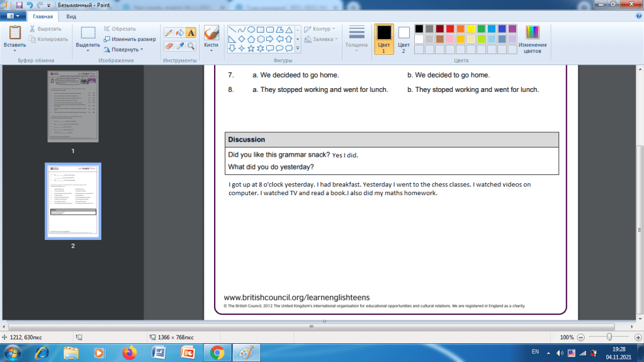The width and height of the screenshot is (644, 362).
Task: Open Изменение цветов color editor
Action: point(532,39)
